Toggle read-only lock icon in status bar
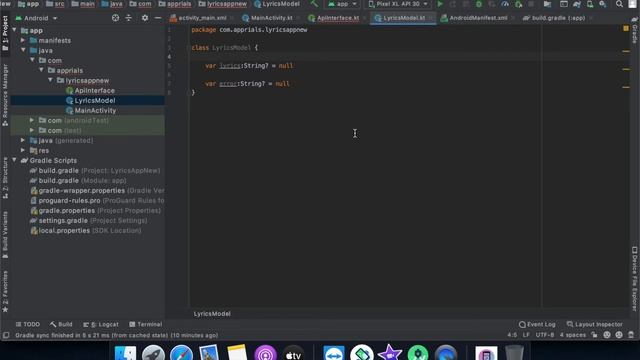640x360 pixels. tap(594, 335)
